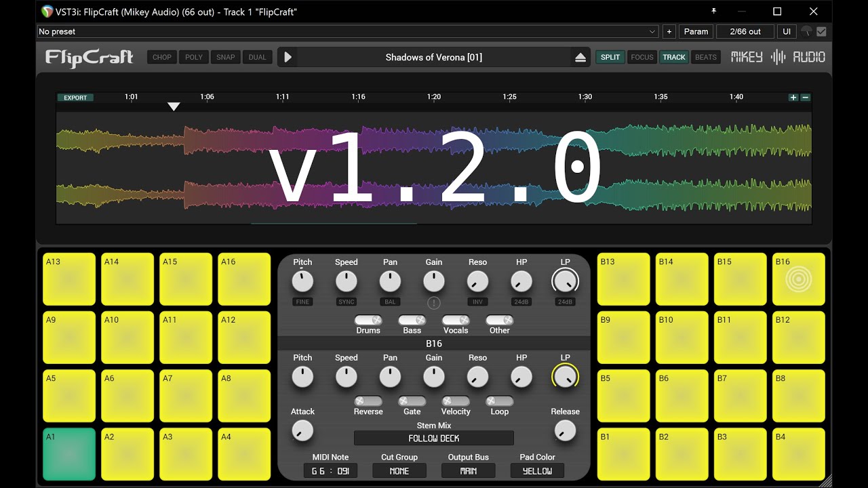Open the Pad Color YELLOW selector
This screenshot has height=488, width=868.
coord(537,470)
